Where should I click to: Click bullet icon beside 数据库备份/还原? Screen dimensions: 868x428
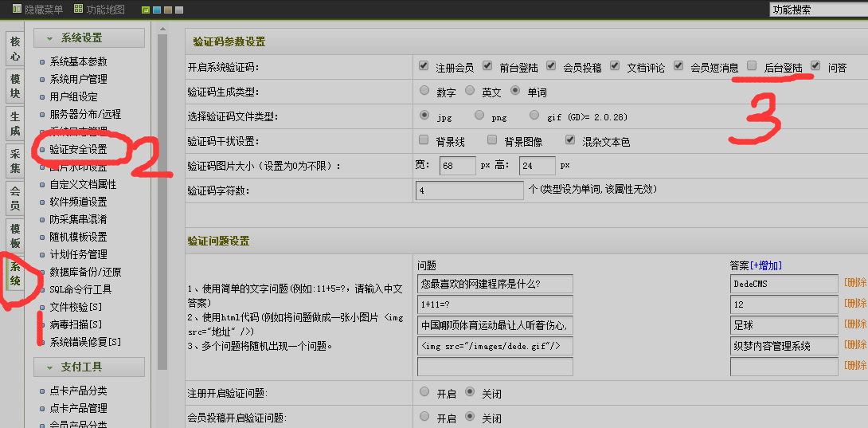[x=42, y=273]
